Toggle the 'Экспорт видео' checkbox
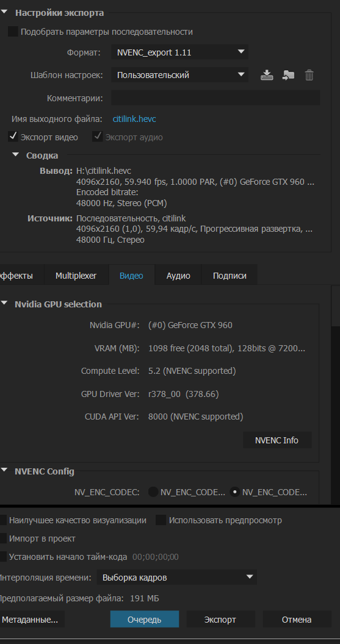Screen dimensions: 340x644 13,137
